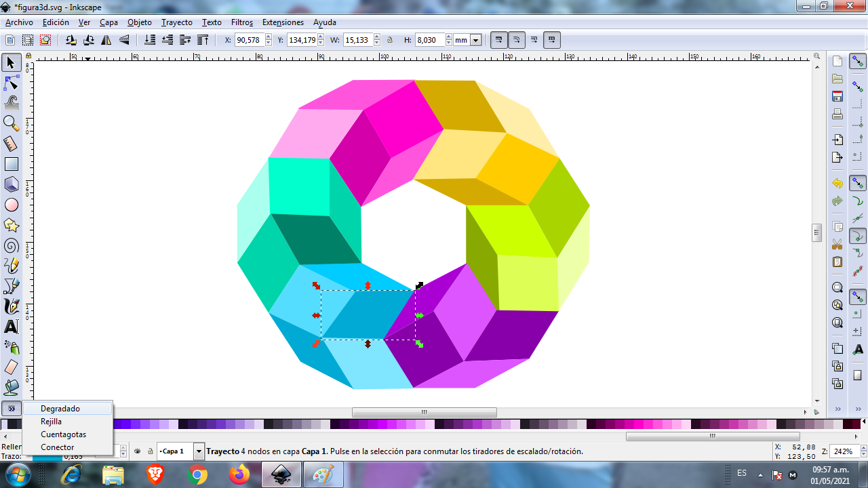Toggle scale stroke width with object
868x488 pixels.
point(499,40)
